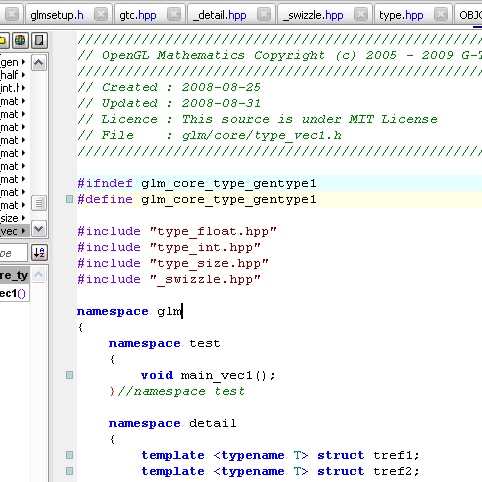Expand the 'gen' entry in file list

pos(23,62)
